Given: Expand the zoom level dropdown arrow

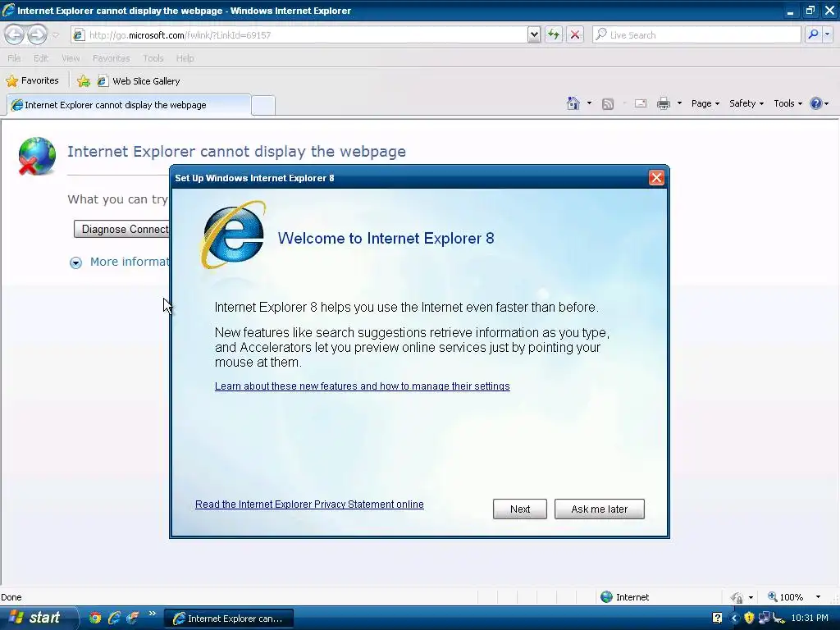Looking at the screenshot, I should click(x=818, y=597).
